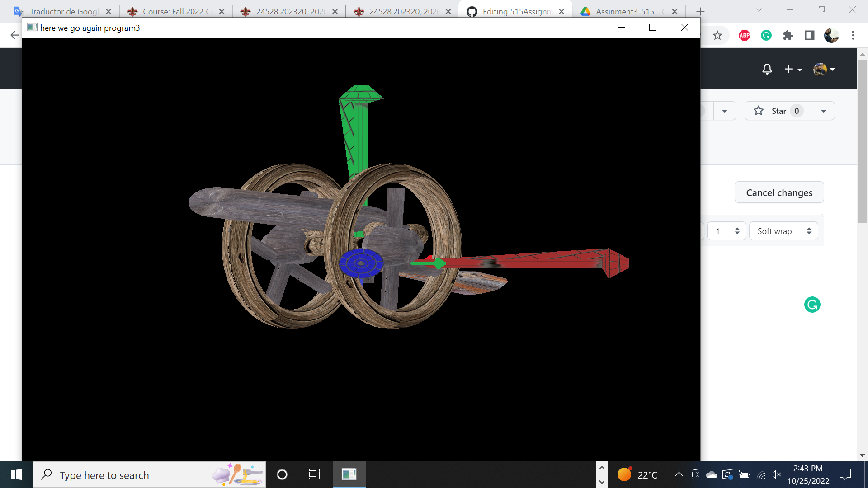
Task: Open the Extensions puzzle-piece menu
Action: click(x=788, y=35)
